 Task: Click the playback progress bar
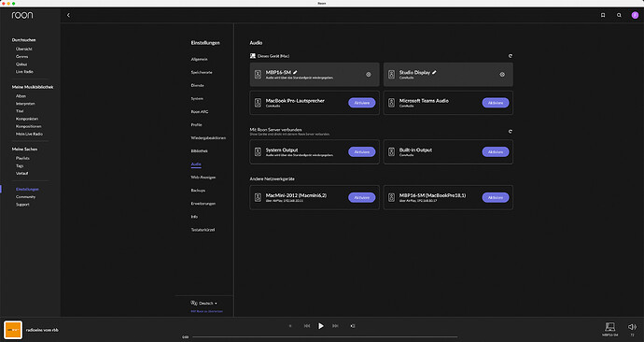(x=325, y=337)
